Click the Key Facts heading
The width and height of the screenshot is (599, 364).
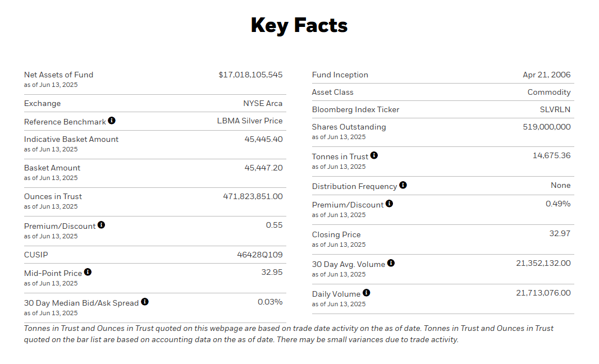[x=299, y=25]
